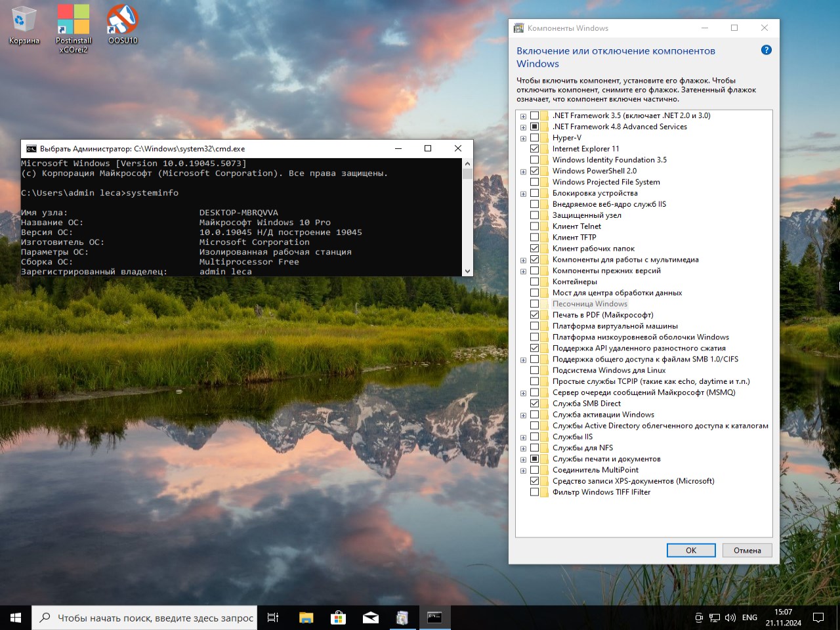Open the taskbar clock and date

[783, 618]
